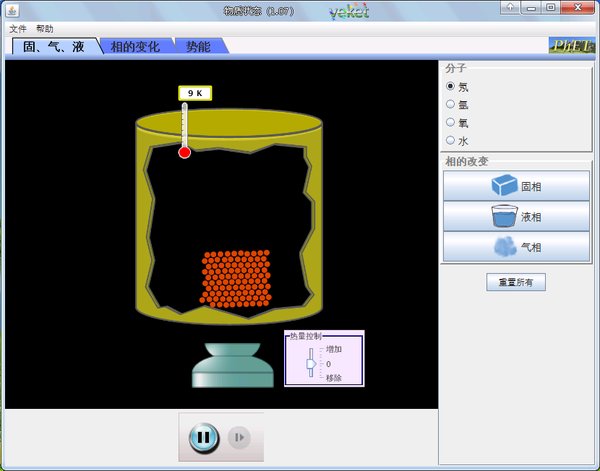Click the Java icon in the title bar
This screenshot has height=471, width=600.
(x=12, y=10)
